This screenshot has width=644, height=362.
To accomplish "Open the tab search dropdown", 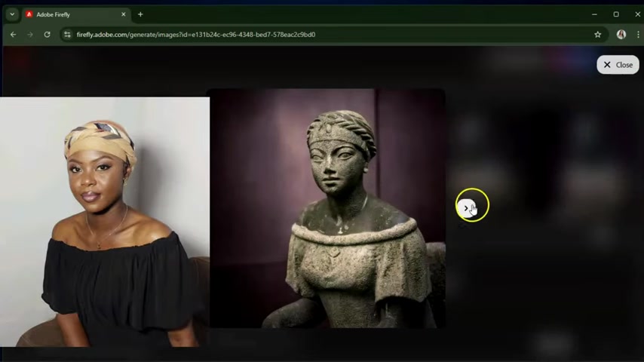I will [x=12, y=14].
